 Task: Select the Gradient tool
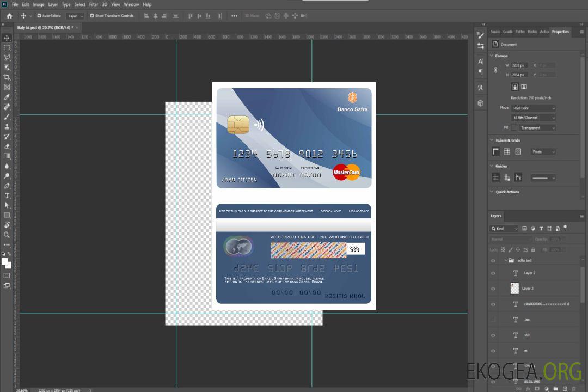(x=7, y=156)
